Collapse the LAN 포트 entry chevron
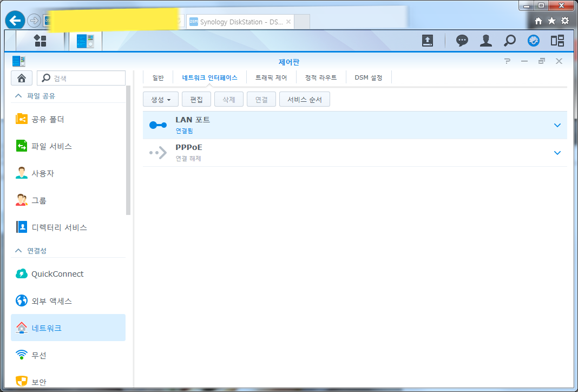Screen dimensions: 578x392 557,125
